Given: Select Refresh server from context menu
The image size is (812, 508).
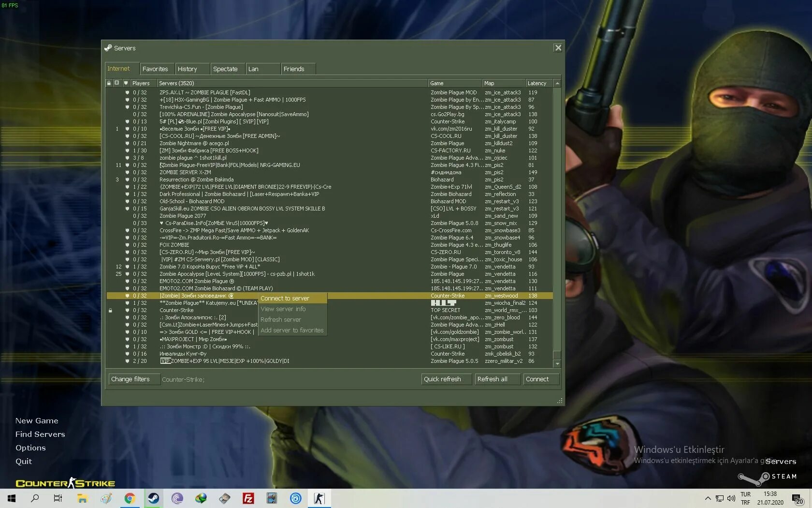Looking at the screenshot, I should (292, 319).
